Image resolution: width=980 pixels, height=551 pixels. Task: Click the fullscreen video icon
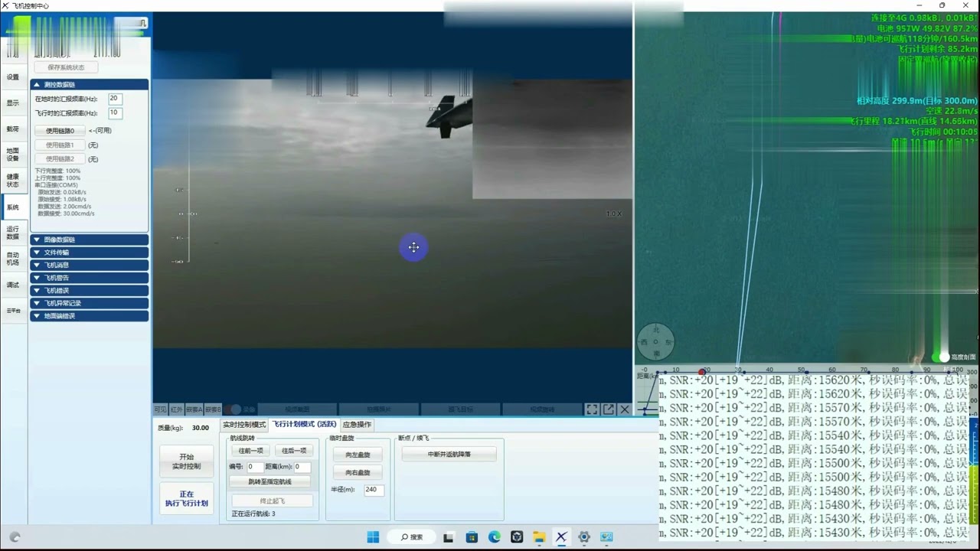point(592,409)
